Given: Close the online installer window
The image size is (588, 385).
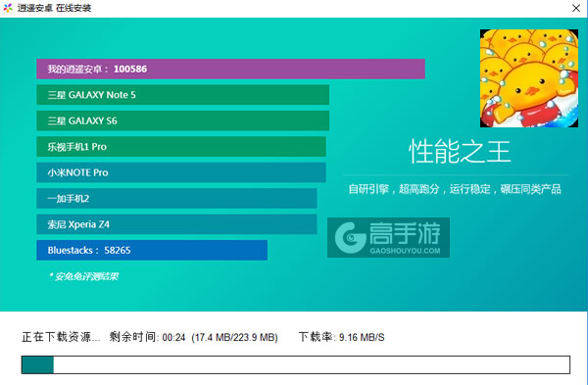Looking at the screenshot, I should coord(576,8).
